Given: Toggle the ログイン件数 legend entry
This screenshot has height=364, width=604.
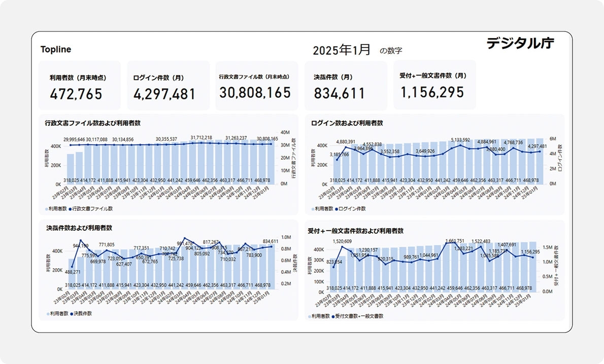Looking at the screenshot, I should [x=352, y=208].
